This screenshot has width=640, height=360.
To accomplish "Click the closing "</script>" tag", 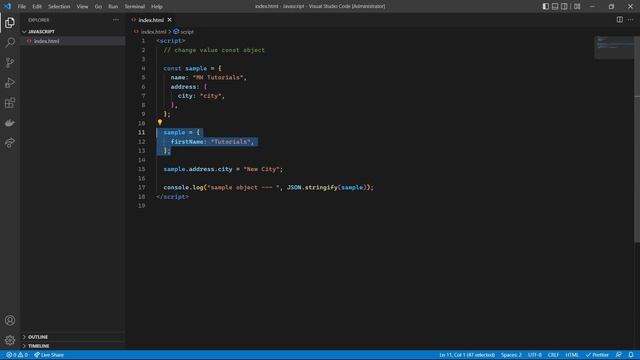I will (x=172, y=197).
